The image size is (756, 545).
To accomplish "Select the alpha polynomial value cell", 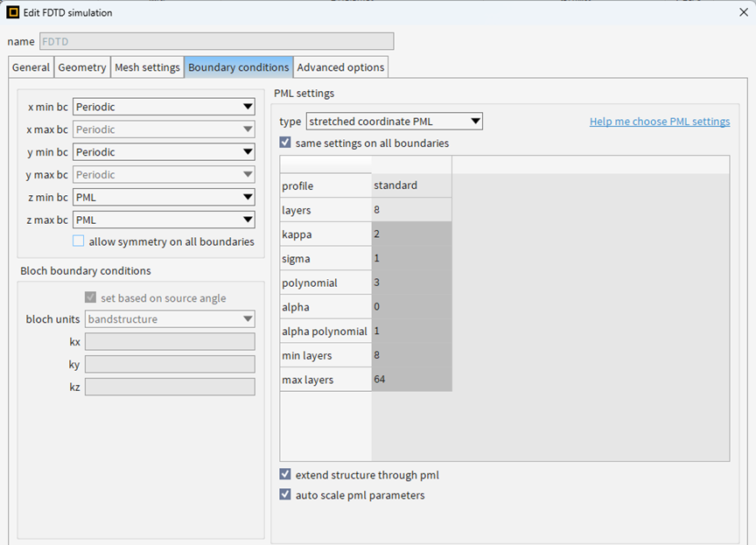I will (x=412, y=331).
